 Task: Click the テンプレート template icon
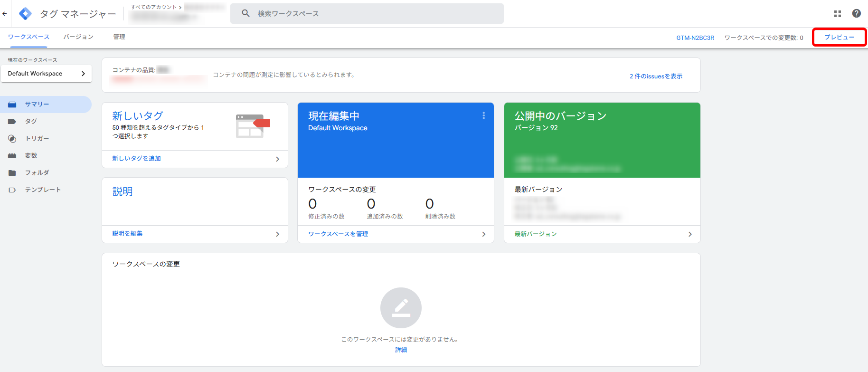click(12, 190)
